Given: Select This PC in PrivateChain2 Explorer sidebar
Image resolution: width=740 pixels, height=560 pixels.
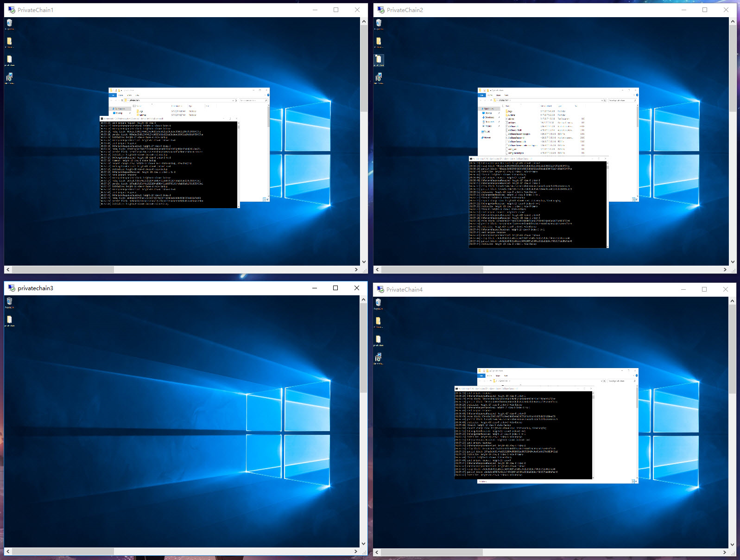Looking at the screenshot, I should tap(486, 132).
